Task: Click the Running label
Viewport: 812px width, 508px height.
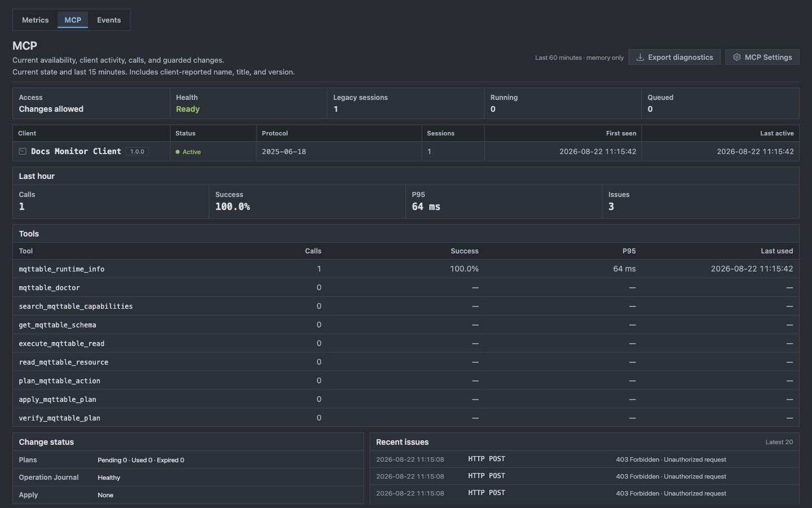Action: 504,97
